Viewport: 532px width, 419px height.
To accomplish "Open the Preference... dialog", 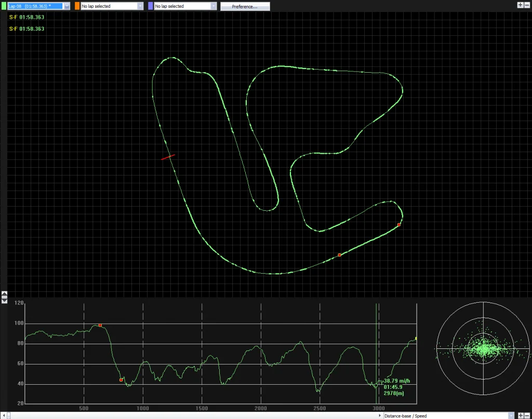I will click(x=245, y=6).
